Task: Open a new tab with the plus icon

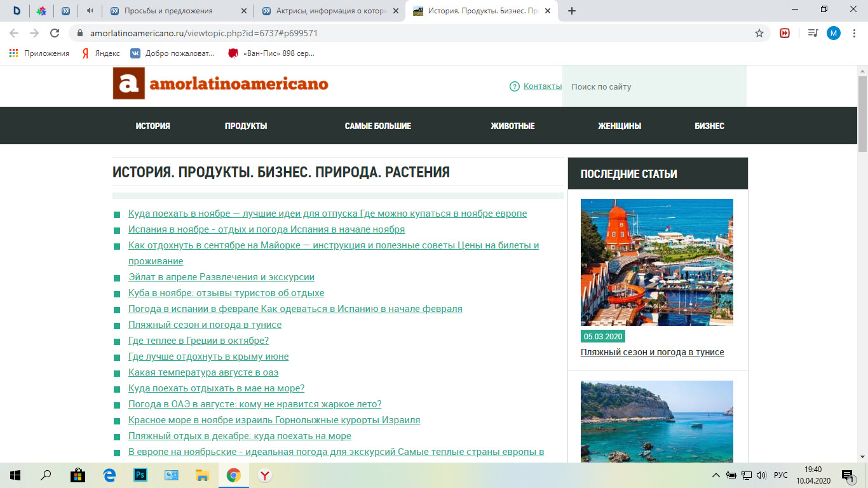Action: [571, 11]
